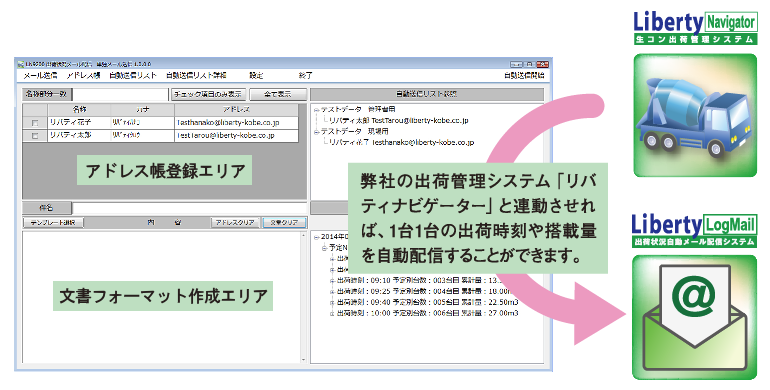Click the 全て表示 button

(278, 94)
